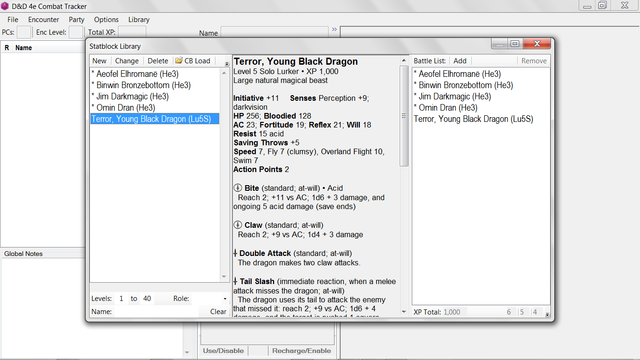Click the statblock scrollbar thumb

(404, 116)
